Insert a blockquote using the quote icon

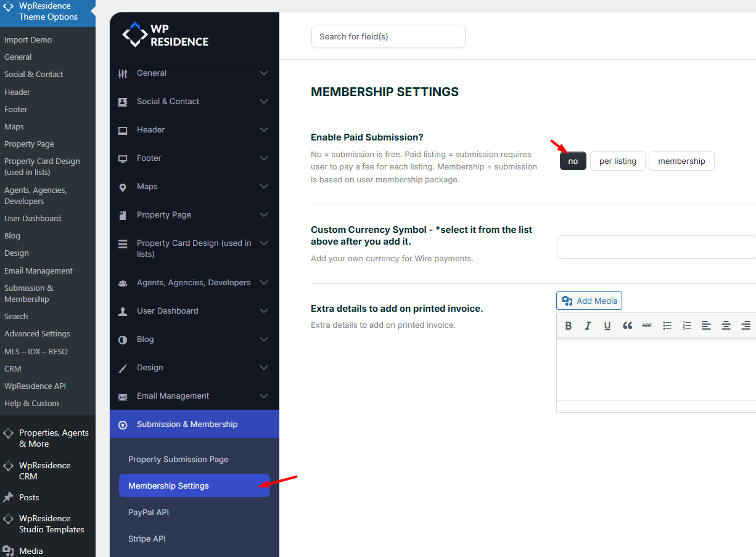(627, 326)
